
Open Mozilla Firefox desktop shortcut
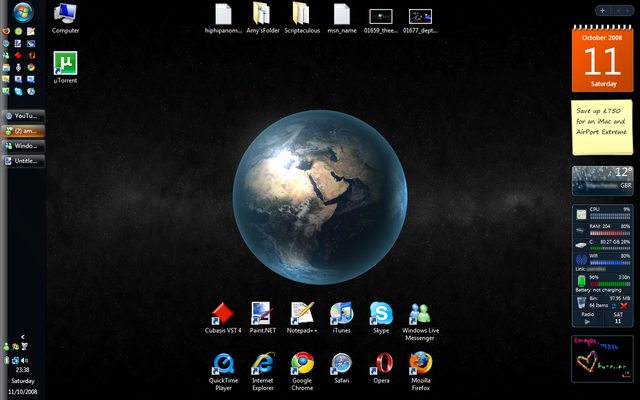[x=420, y=364]
